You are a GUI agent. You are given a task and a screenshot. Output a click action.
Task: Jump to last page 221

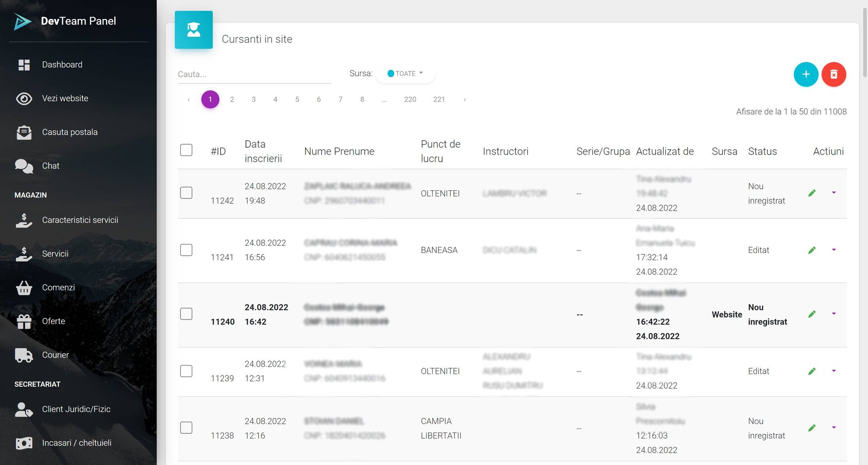(x=439, y=99)
